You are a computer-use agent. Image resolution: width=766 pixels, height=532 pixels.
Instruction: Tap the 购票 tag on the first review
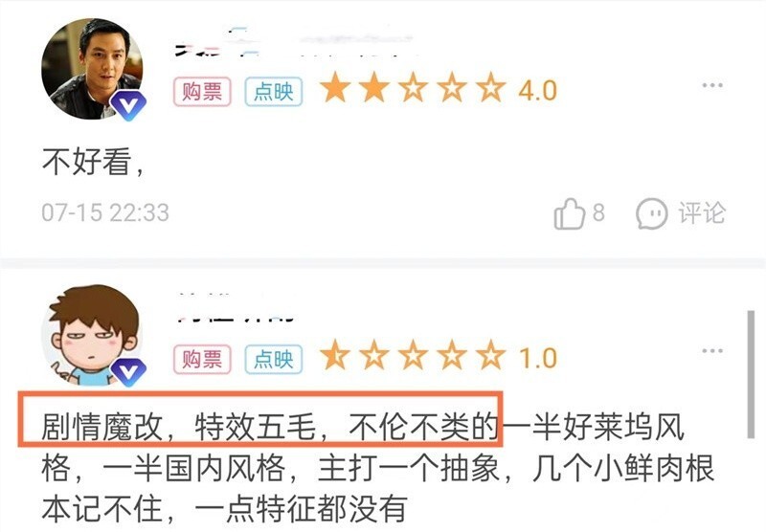202,91
